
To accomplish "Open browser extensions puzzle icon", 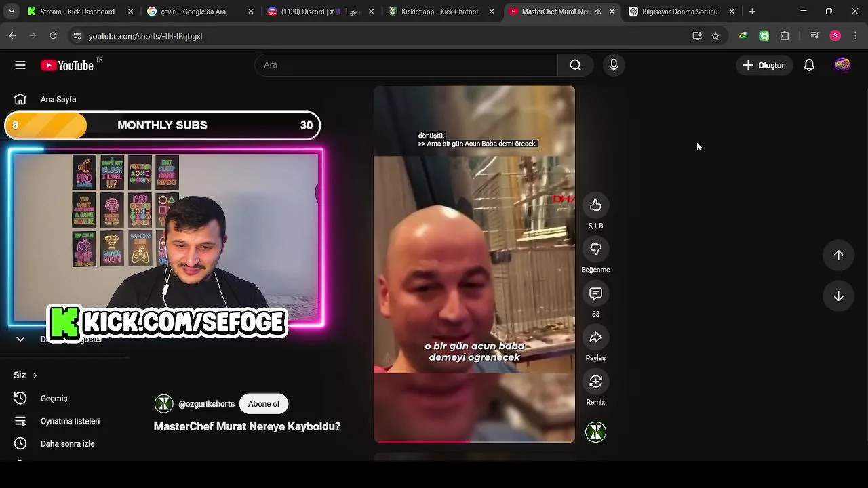I will click(785, 36).
